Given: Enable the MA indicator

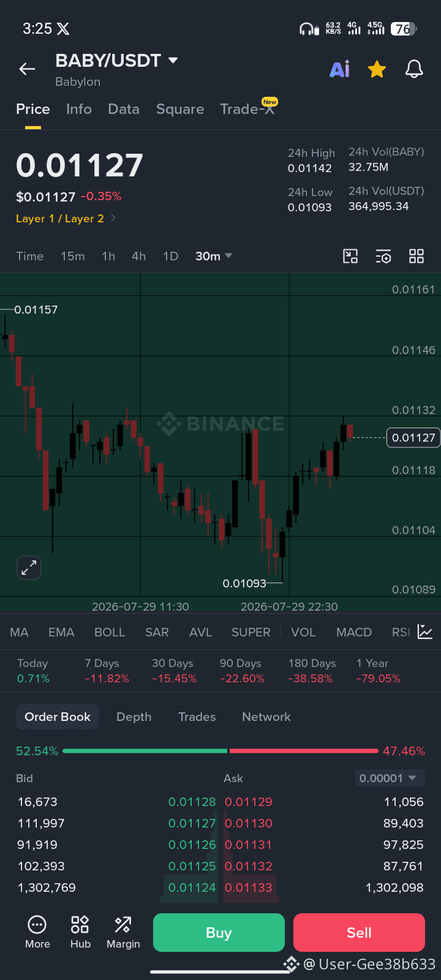Looking at the screenshot, I should 19,632.
